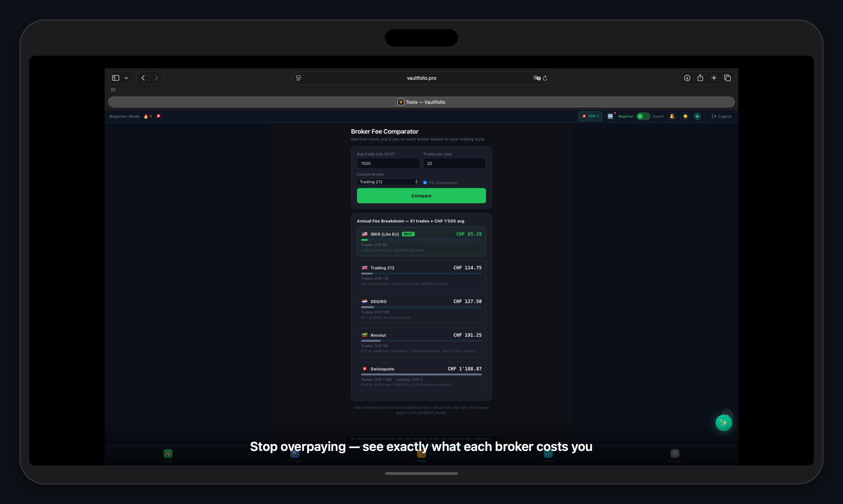Open the NEW what's-new icon
Image resolution: width=843 pixels, height=504 pixels.
pyautogui.click(x=610, y=116)
